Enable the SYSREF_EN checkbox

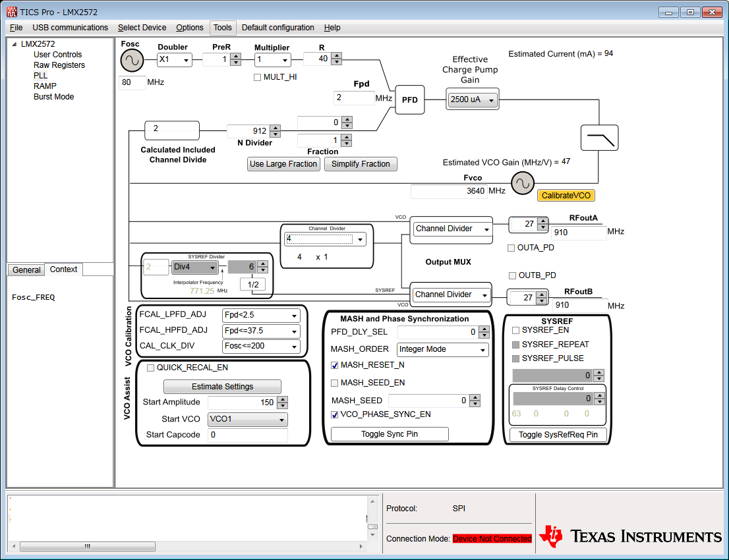(x=515, y=331)
